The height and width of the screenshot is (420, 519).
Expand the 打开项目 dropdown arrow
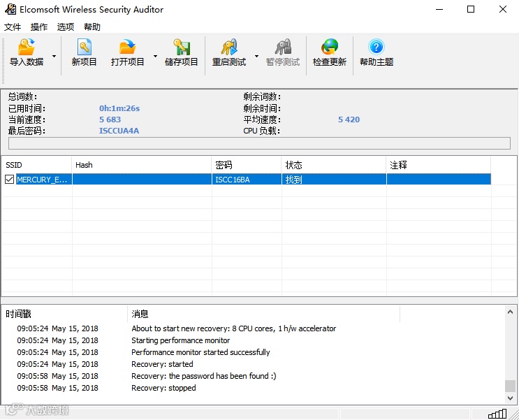(x=155, y=56)
